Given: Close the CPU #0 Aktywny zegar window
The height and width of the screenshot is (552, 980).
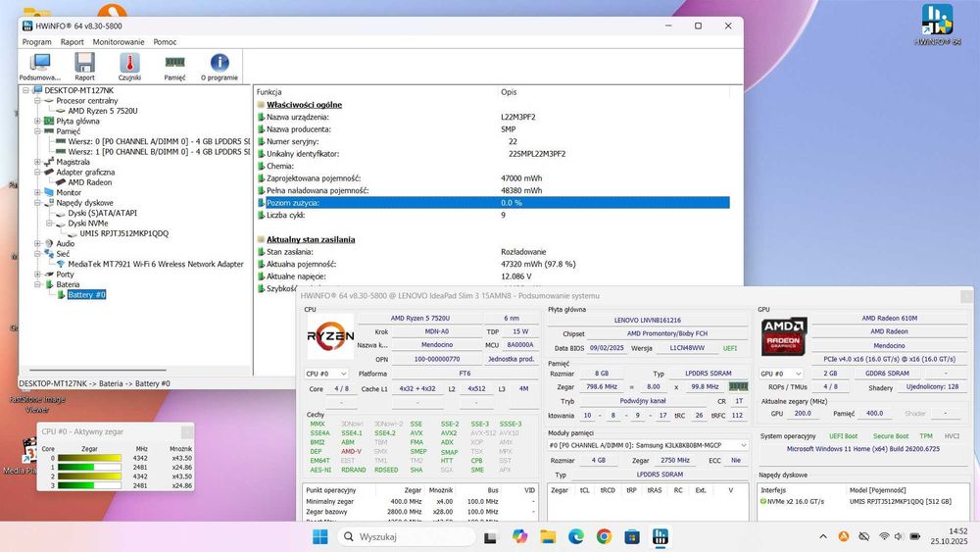Looking at the screenshot, I should (187, 432).
